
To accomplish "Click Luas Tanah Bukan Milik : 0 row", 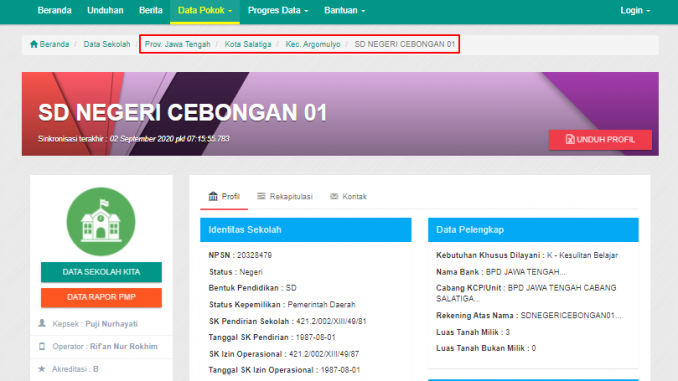I will point(486,348).
